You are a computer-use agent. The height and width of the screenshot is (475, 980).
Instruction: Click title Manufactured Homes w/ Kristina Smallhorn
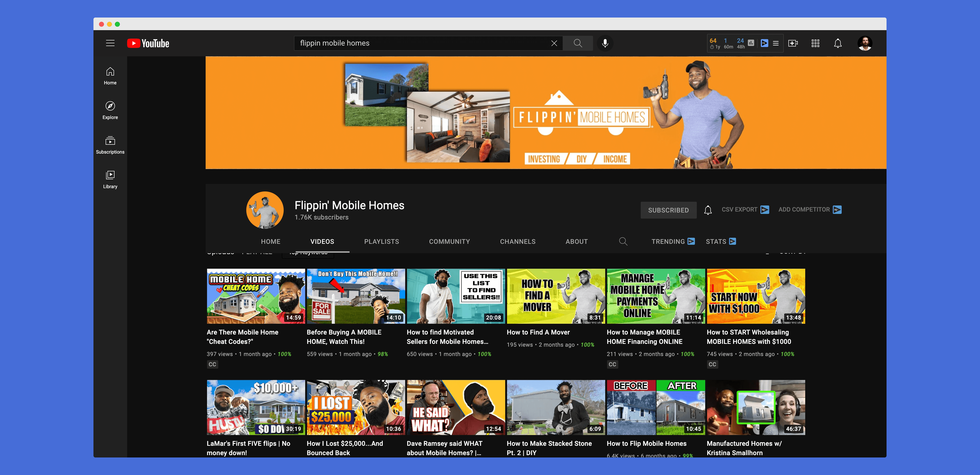[744, 448]
